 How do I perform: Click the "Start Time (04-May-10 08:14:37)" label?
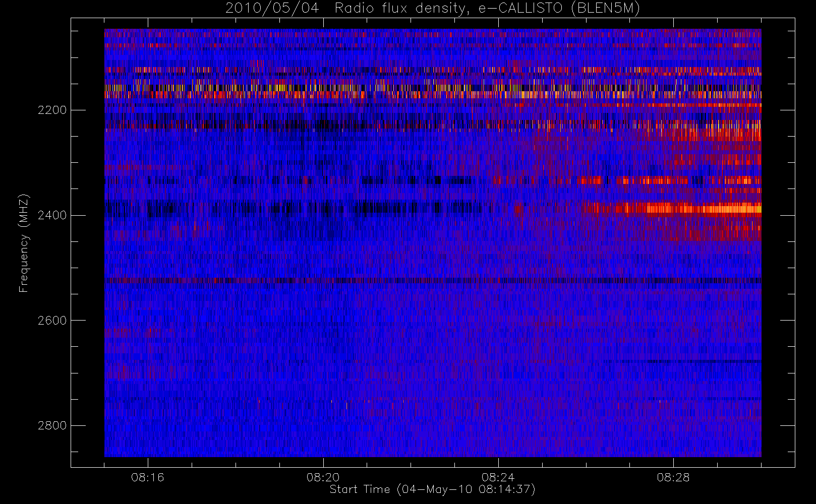(x=433, y=489)
